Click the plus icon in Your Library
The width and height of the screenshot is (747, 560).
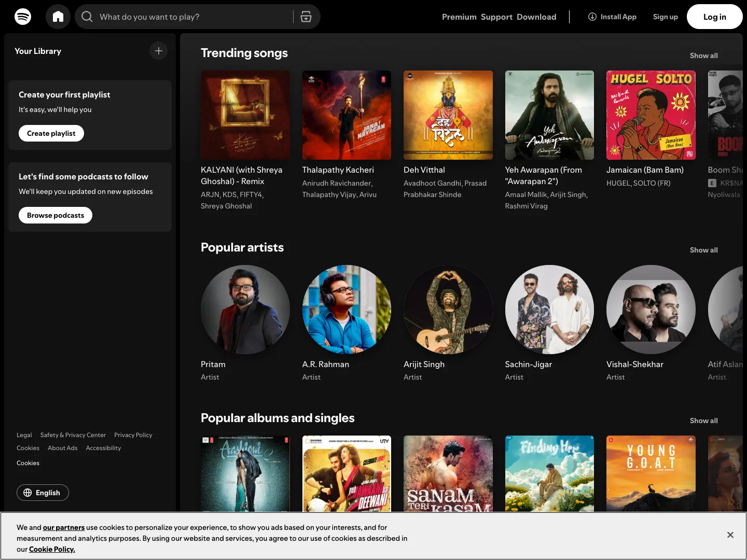click(x=159, y=51)
